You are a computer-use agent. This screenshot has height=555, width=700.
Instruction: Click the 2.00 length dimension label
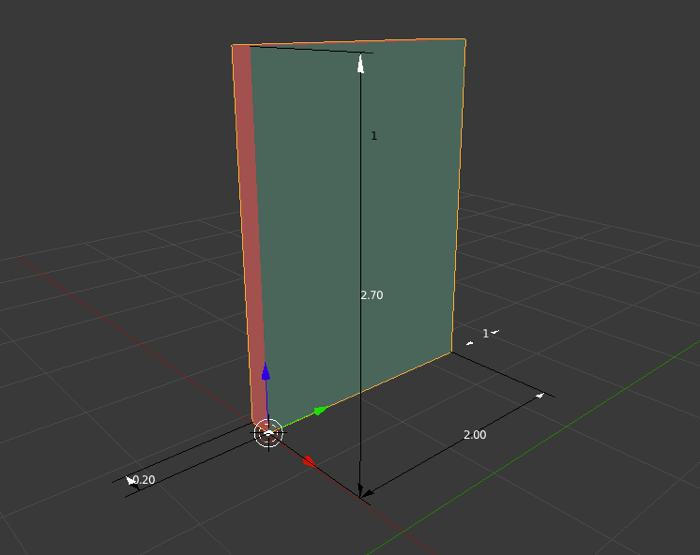475,435
